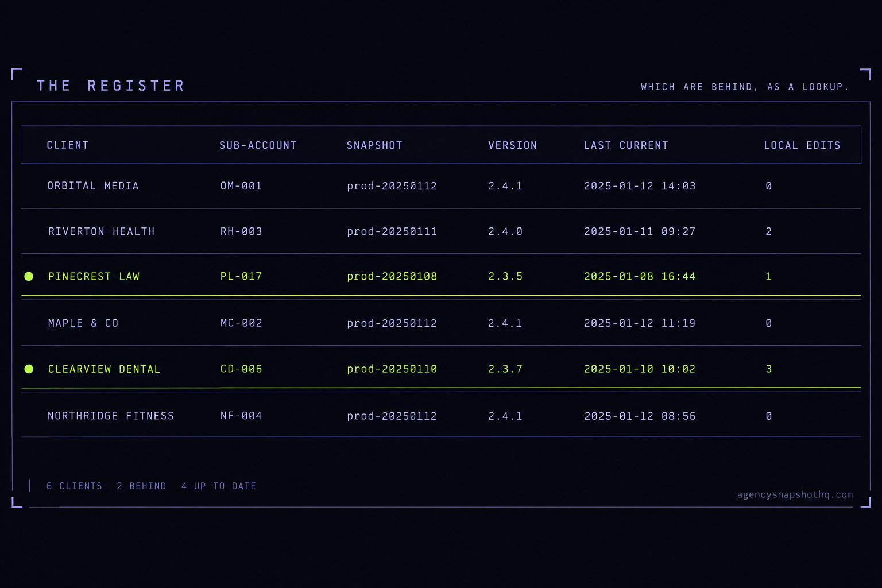
Task: Click the RIVERTON HEALTH client name
Action: tap(102, 231)
